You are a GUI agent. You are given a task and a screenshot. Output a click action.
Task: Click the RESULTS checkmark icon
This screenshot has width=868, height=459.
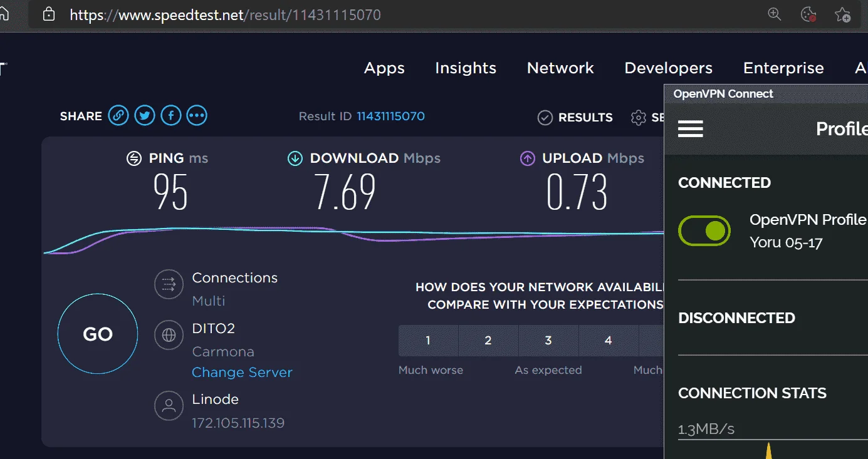tap(545, 117)
